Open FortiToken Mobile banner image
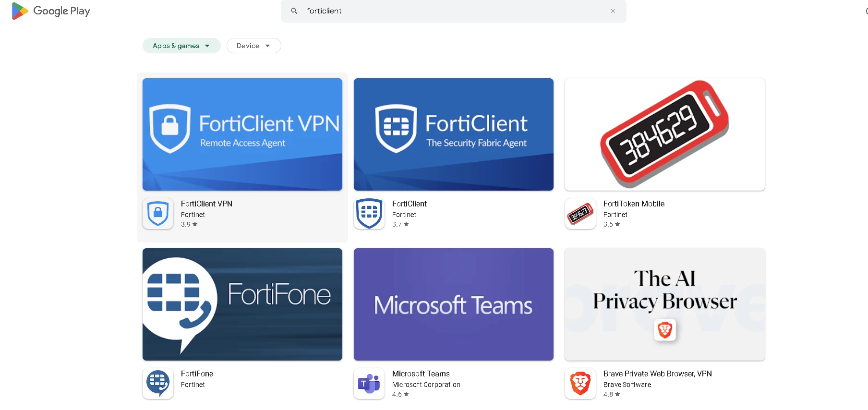Screen dimensions: 868x410 (x=665, y=134)
